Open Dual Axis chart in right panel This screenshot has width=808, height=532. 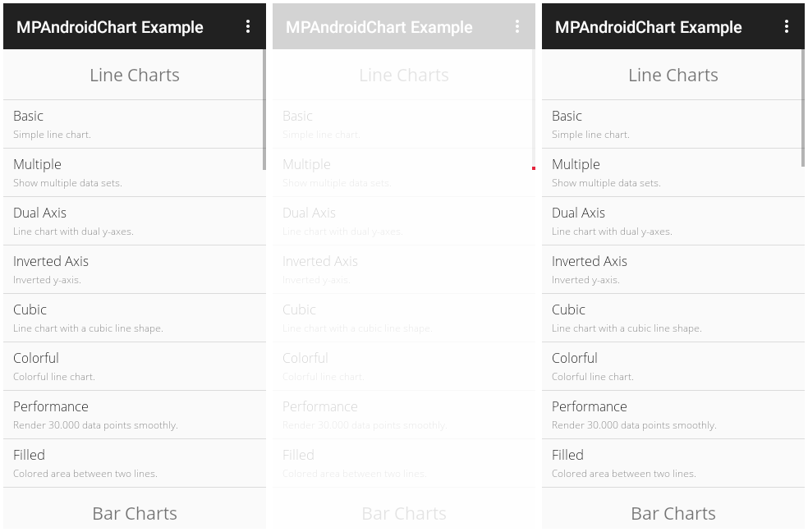[670, 221]
